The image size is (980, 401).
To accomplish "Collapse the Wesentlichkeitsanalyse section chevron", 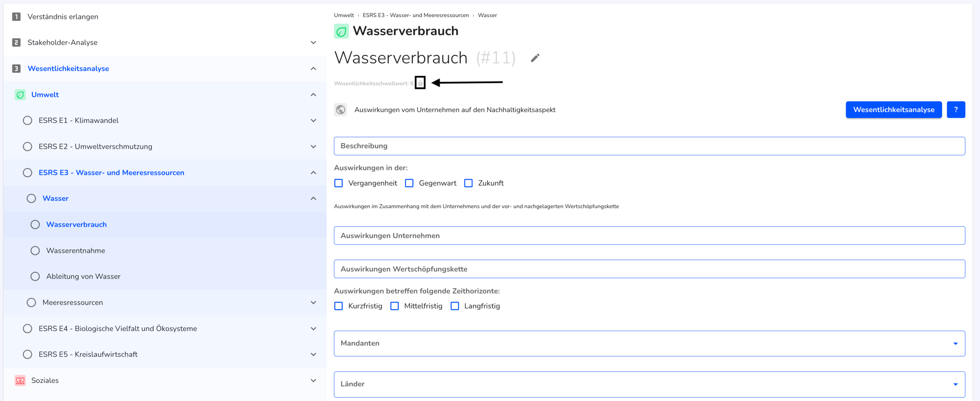I will pyautogui.click(x=313, y=69).
